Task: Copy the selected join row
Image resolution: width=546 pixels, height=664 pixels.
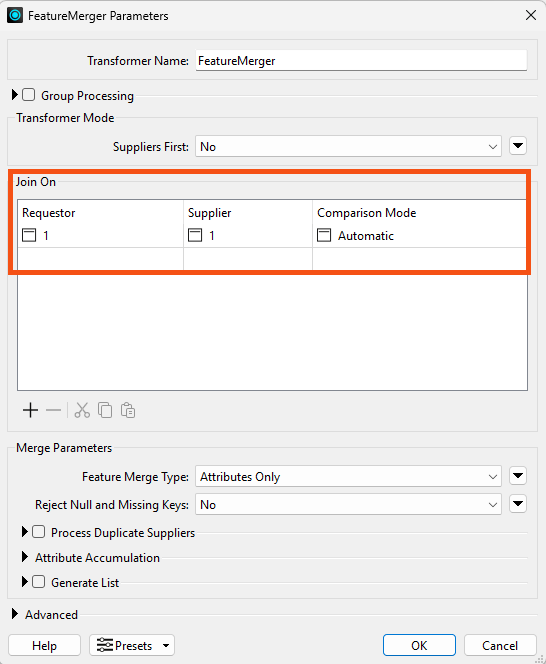Action: (x=105, y=410)
